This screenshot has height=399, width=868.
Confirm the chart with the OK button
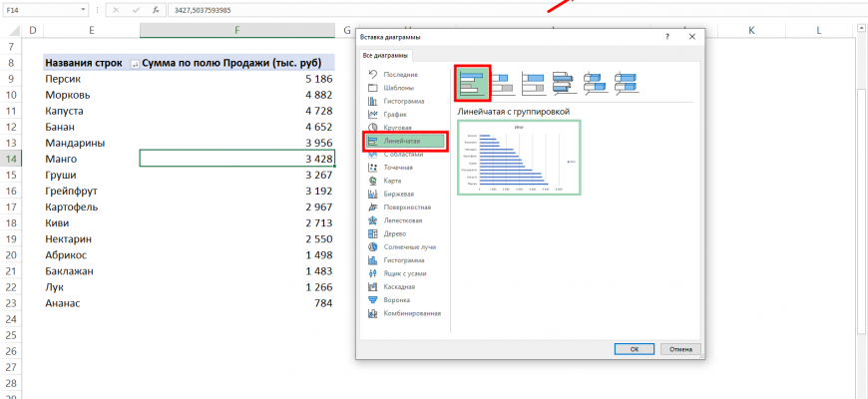coord(634,349)
